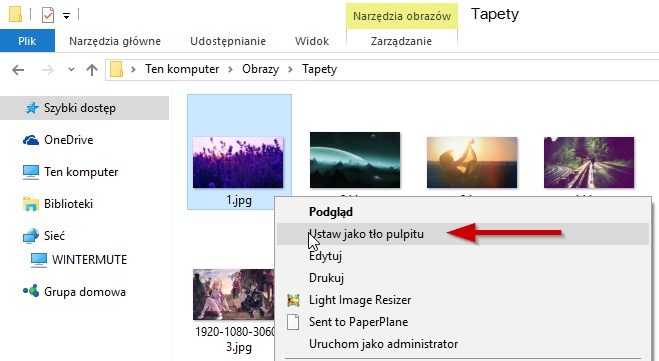The width and height of the screenshot is (659, 361).
Task: Click Tapety breadcrumb in address bar
Action: [319, 69]
